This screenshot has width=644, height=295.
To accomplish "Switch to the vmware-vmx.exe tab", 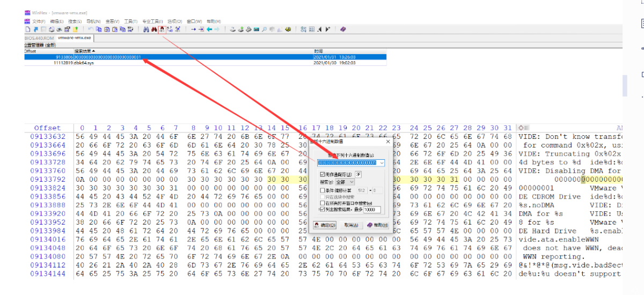I will tap(75, 38).
